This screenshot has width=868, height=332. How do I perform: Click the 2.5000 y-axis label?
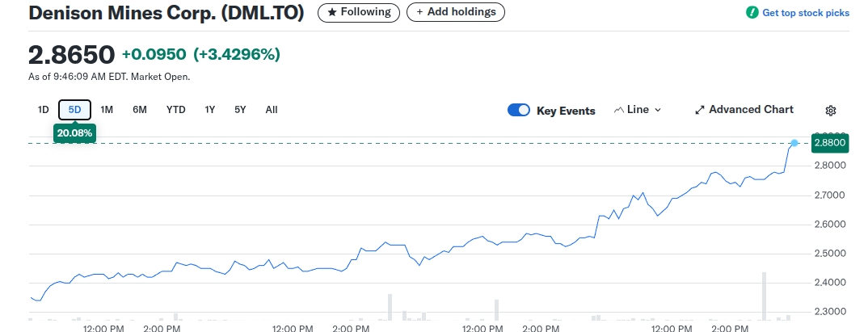(829, 254)
